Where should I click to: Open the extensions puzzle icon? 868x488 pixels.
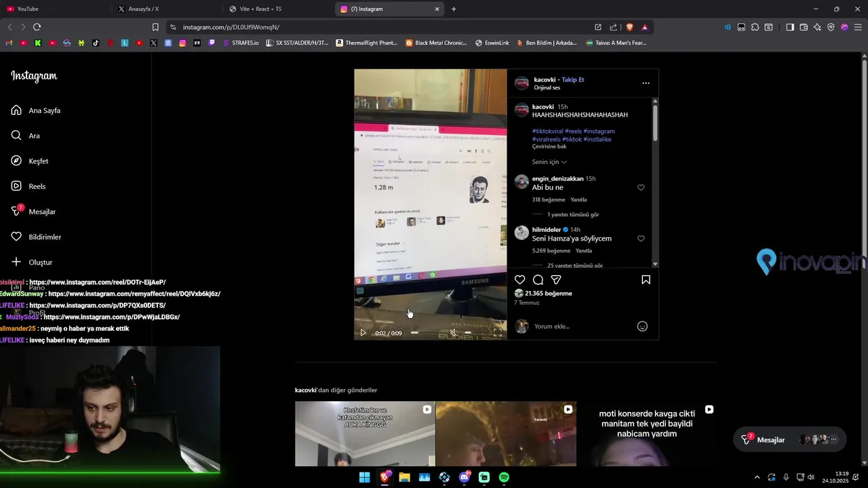pyautogui.click(x=755, y=27)
